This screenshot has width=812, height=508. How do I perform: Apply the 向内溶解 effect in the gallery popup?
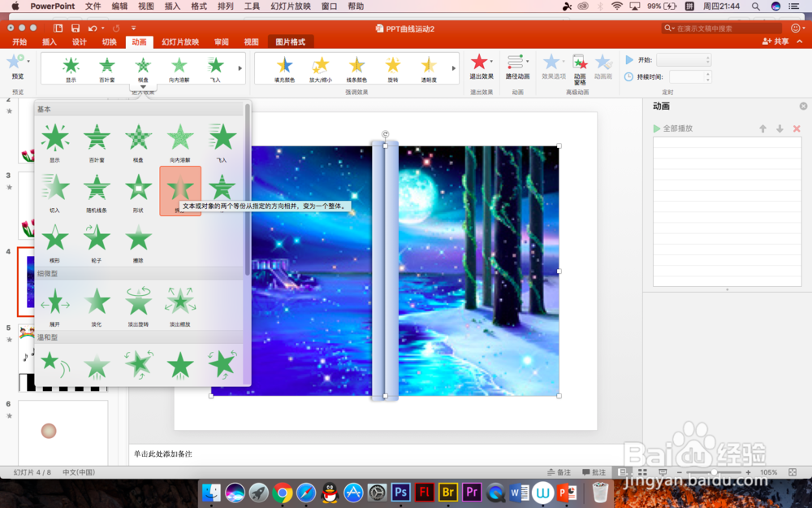point(180,142)
